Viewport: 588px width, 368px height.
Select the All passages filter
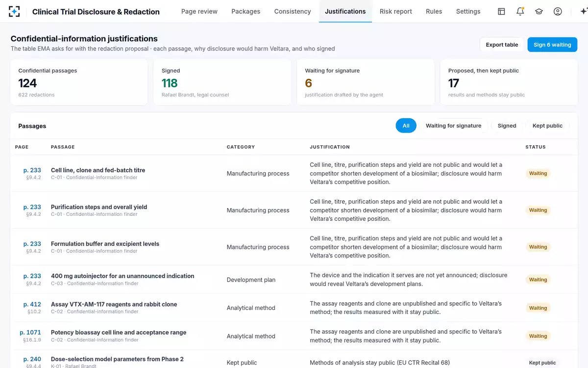pyautogui.click(x=406, y=126)
